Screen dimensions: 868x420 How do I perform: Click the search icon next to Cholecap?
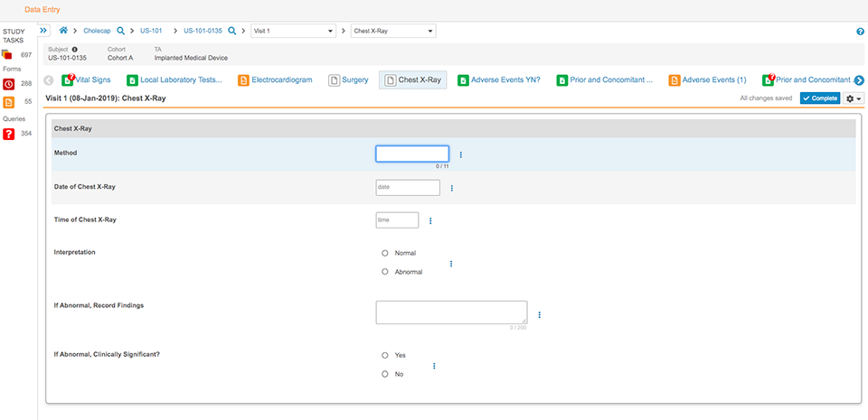click(x=120, y=31)
